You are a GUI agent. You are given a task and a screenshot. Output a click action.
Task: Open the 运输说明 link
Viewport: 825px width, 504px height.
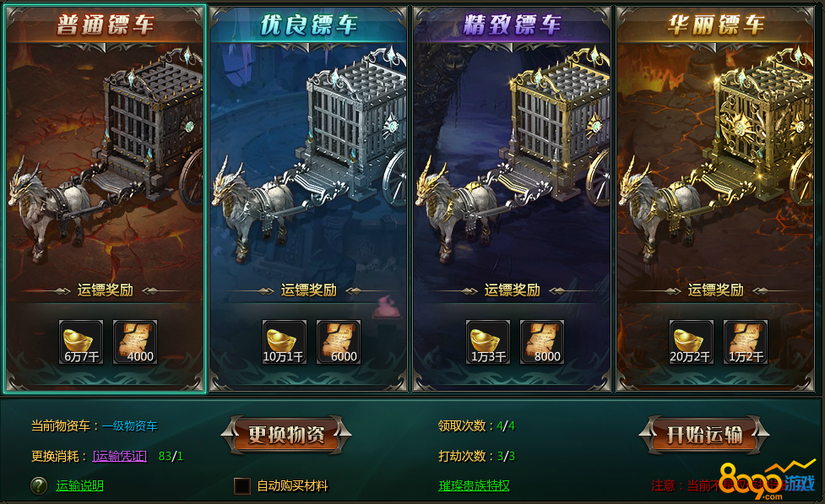click(x=79, y=485)
